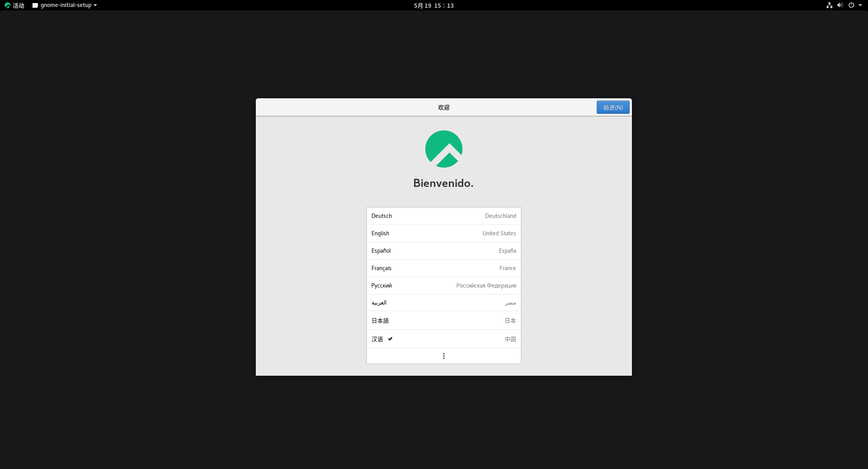
Task: Click the gnome-initial-setup window icon in top bar
Action: [35, 5]
